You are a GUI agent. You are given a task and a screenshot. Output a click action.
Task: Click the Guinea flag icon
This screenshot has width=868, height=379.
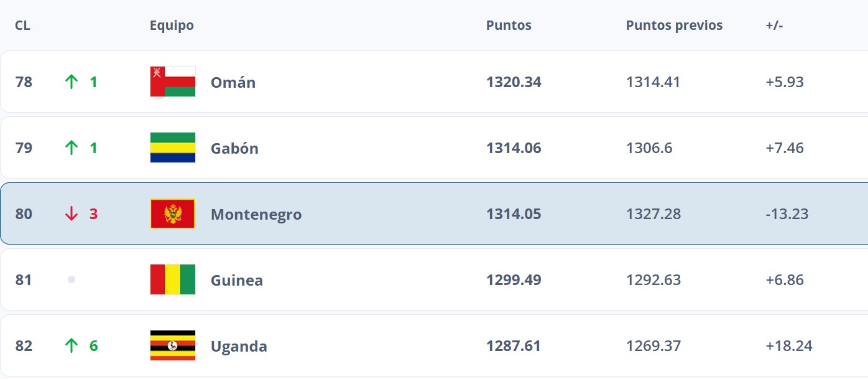(173, 279)
